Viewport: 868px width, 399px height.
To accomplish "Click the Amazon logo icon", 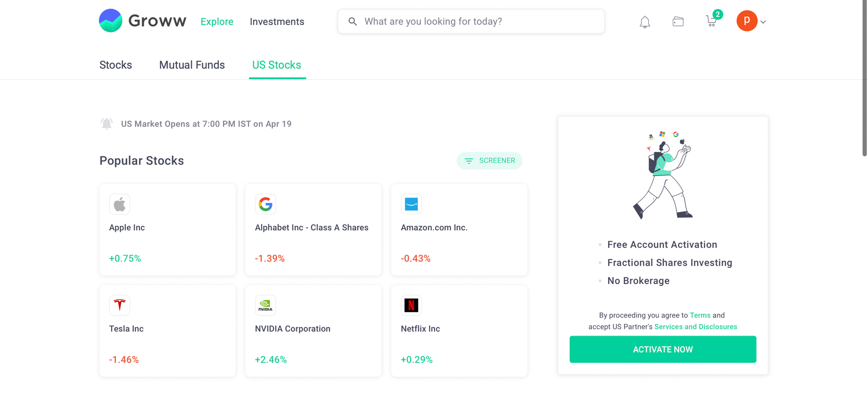I will (x=411, y=204).
